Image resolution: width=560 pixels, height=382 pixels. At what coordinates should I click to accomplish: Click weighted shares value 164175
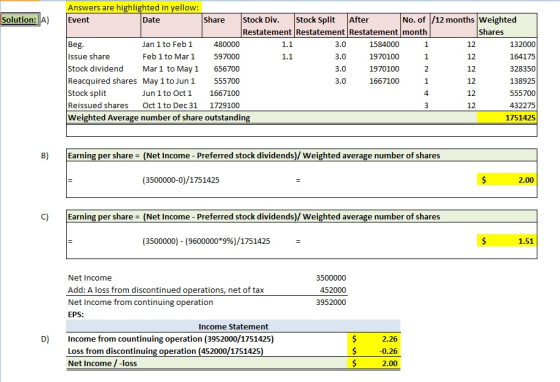(522, 57)
